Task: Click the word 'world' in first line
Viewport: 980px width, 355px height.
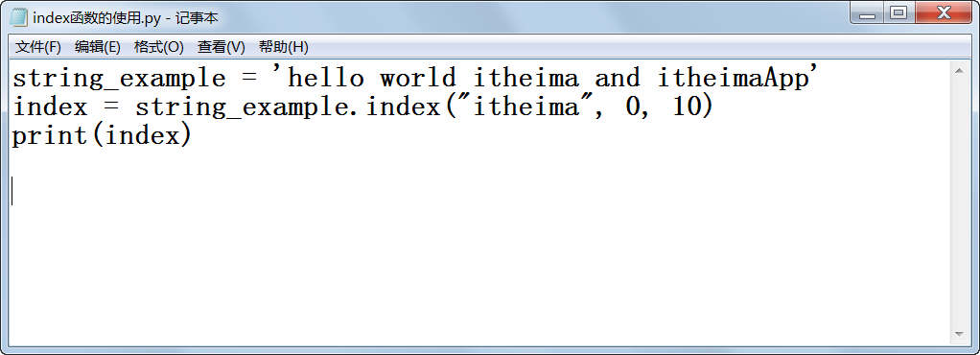Action: pyautogui.click(x=418, y=78)
